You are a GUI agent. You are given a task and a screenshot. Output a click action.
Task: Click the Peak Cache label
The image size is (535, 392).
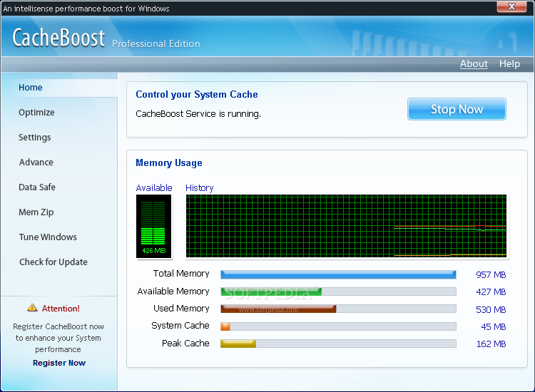click(185, 344)
